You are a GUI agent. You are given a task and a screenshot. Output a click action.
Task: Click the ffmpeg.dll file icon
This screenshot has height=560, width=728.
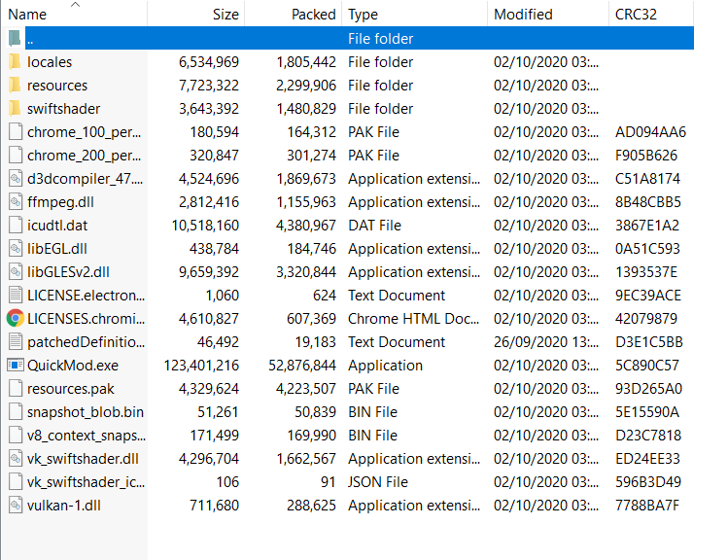(15, 202)
